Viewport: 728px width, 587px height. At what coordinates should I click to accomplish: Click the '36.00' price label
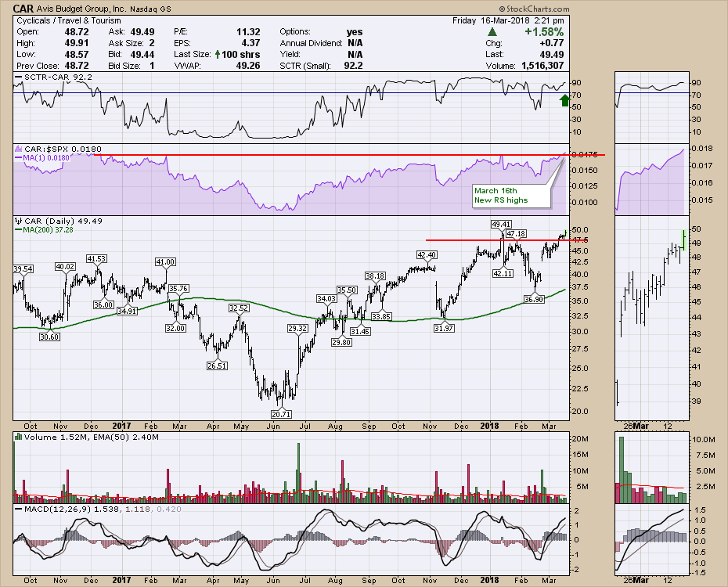103,304
